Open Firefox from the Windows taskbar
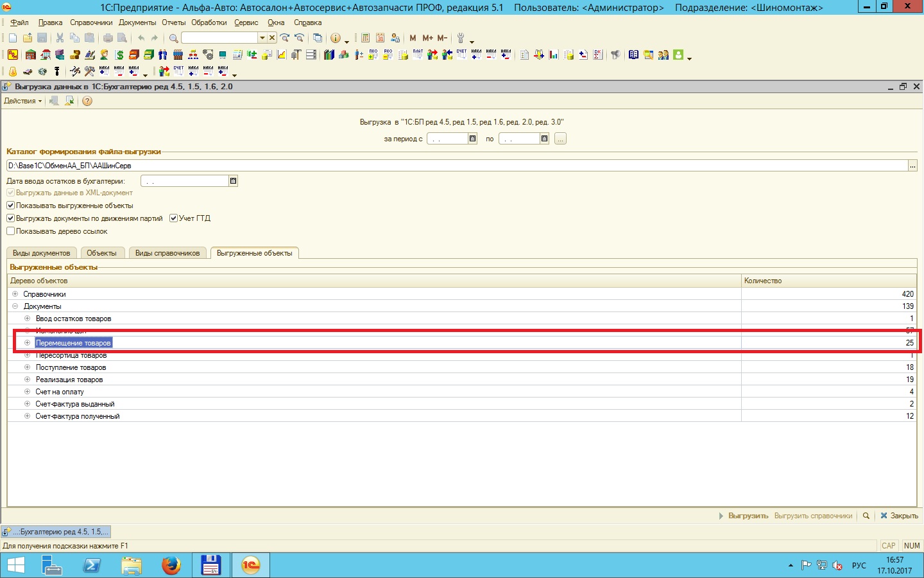Image resolution: width=924 pixels, height=578 pixels. [171, 565]
